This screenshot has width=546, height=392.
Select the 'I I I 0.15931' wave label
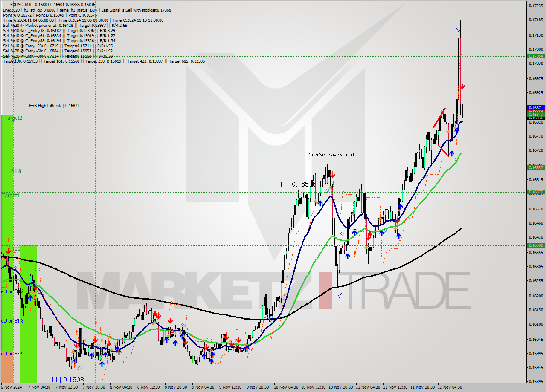(x=69, y=379)
